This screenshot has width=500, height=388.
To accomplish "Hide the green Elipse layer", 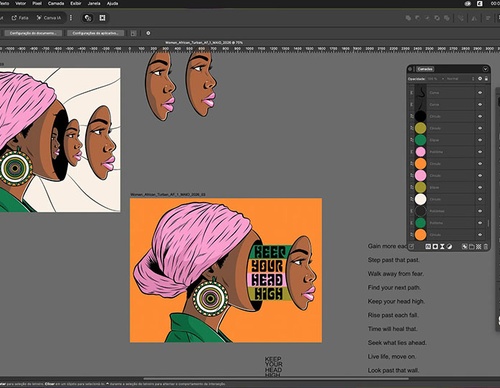I will coord(480,140).
